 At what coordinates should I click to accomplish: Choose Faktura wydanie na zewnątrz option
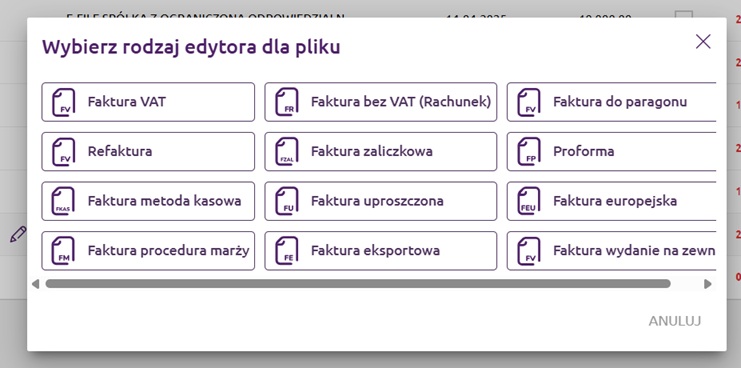612,251
